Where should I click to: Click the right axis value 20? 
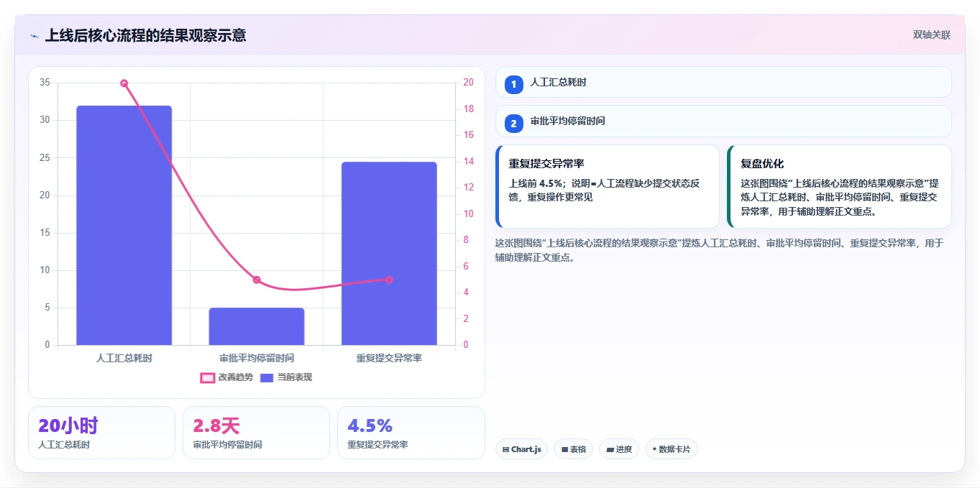pos(468,83)
